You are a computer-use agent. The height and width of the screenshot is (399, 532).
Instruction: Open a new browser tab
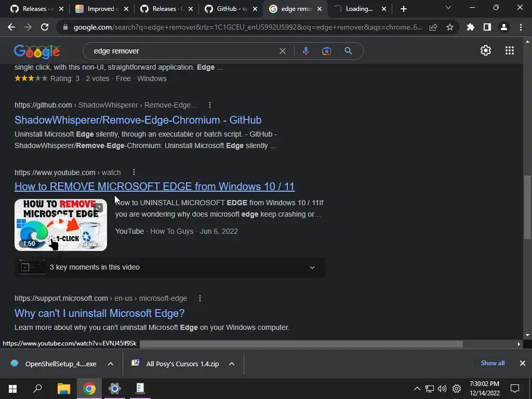click(403, 9)
